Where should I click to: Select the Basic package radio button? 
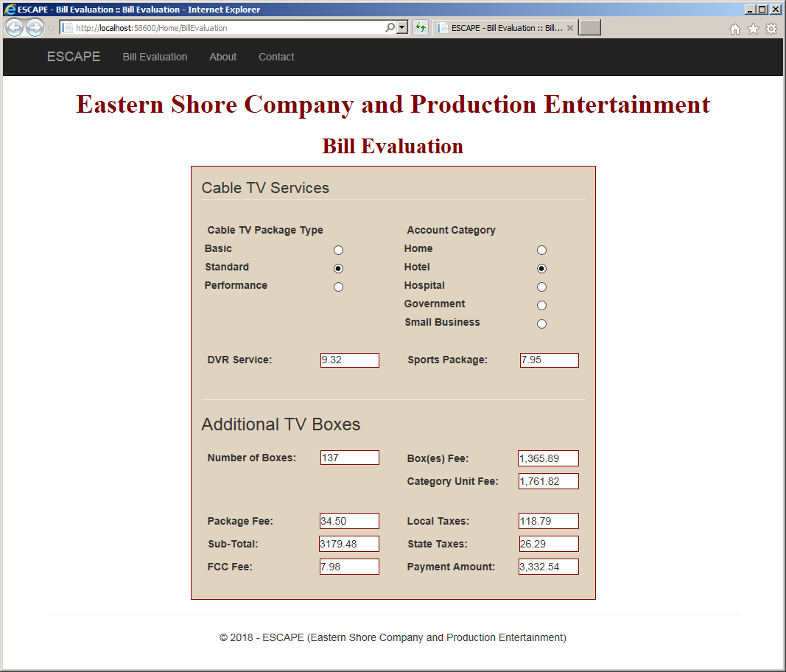pos(338,250)
